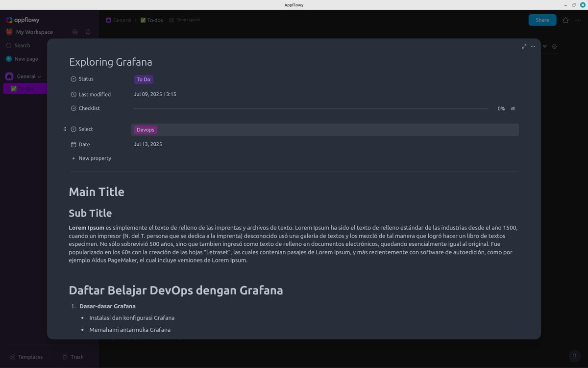
Task: Click the Daftar Belajar DevOps dengan Grafana heading
Action: pos(176,290)
